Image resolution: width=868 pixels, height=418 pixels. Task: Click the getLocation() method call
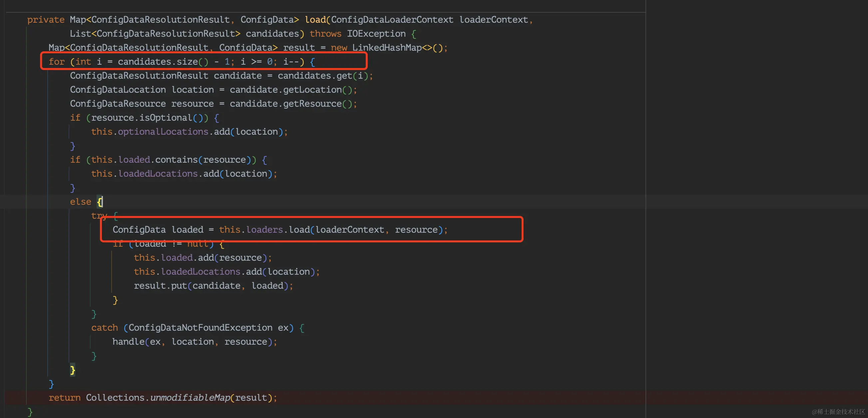[x=312, y=90]
